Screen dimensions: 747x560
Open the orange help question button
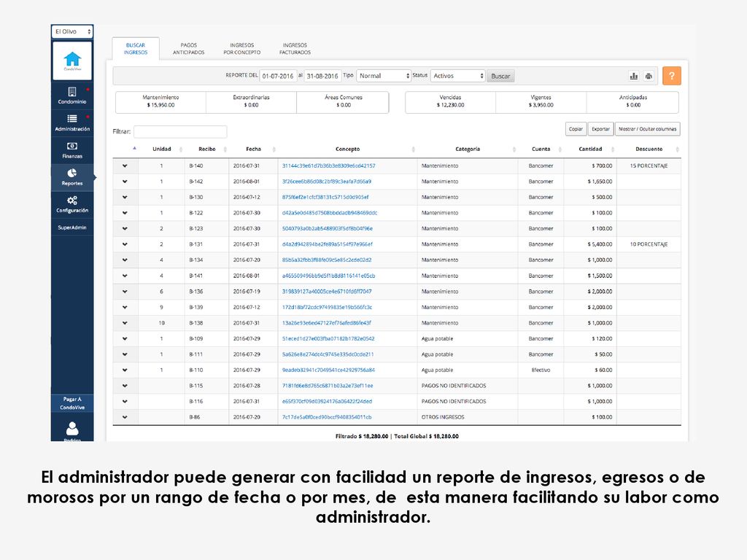pyautogui.click(x=672, y=76)
